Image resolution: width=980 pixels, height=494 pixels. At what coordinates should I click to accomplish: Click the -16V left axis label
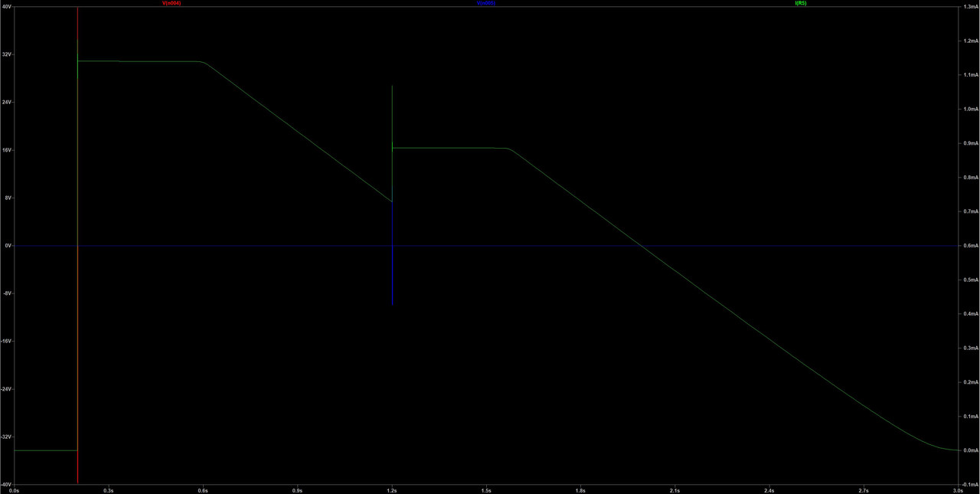[x=7, y=342]
